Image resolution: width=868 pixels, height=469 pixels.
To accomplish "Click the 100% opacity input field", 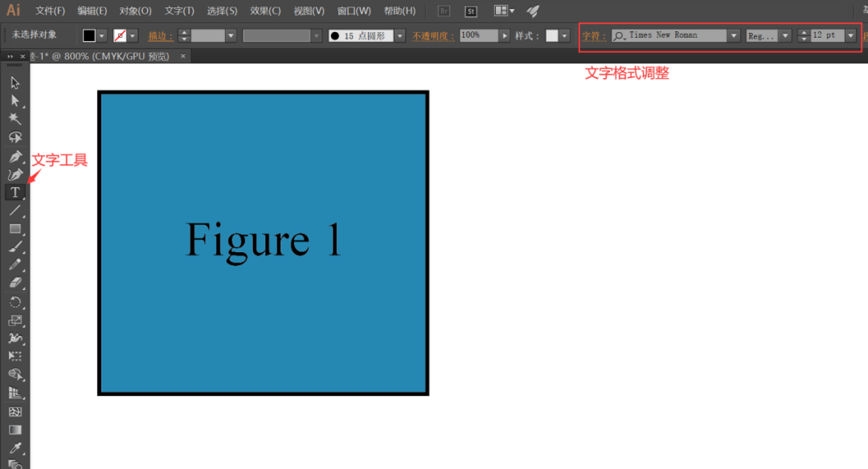I will (x=479, y=35).
